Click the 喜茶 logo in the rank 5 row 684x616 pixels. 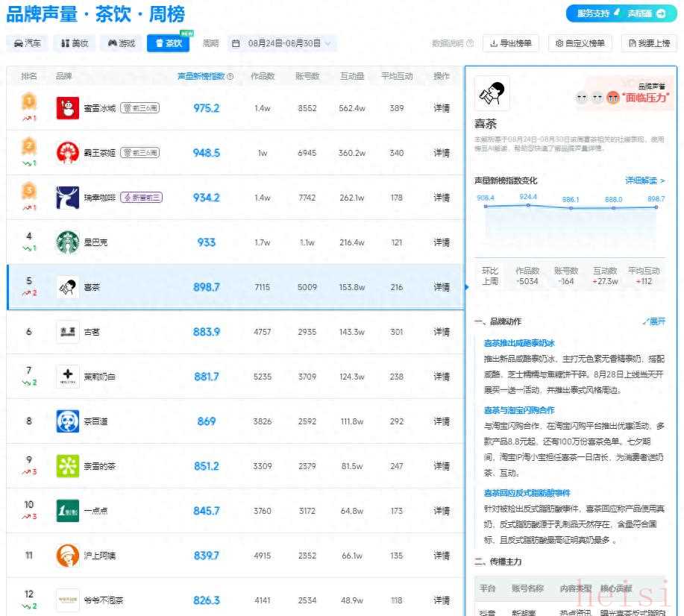click(x=68, y=287)
